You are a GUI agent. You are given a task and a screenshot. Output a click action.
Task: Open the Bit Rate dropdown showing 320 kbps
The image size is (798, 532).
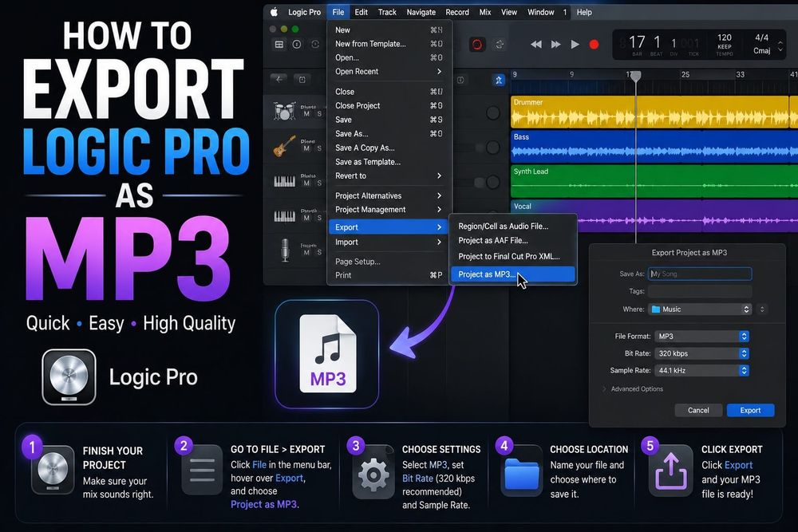pos(701,353)
